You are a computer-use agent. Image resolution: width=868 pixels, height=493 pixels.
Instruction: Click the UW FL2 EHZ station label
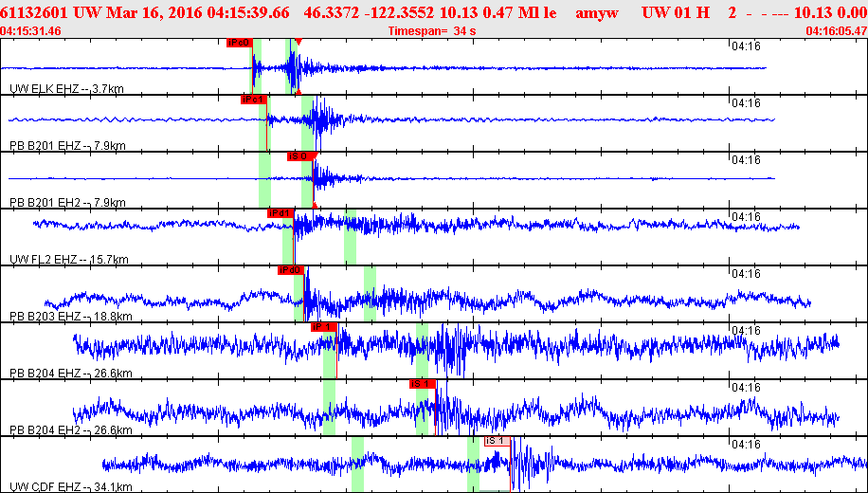[x=69, y=260]
